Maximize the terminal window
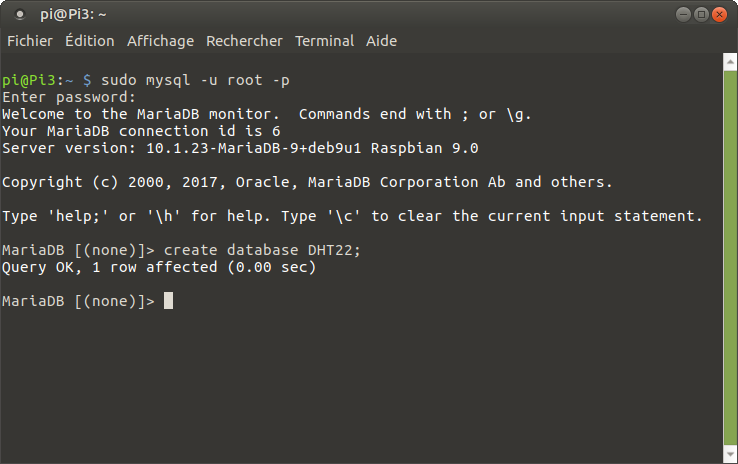The width and height of the screenshot is (738, 464). pyautogui.click(x=701, y=14)
